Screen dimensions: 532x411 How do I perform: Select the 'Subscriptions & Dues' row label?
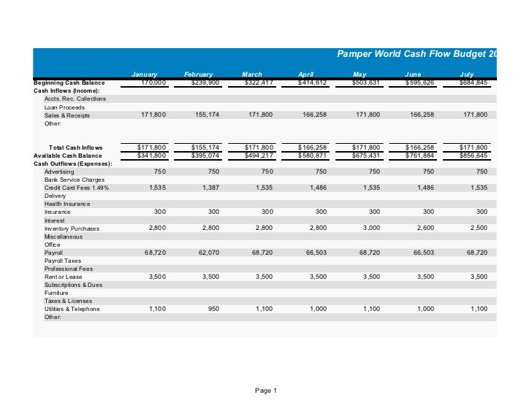point(73,285)
